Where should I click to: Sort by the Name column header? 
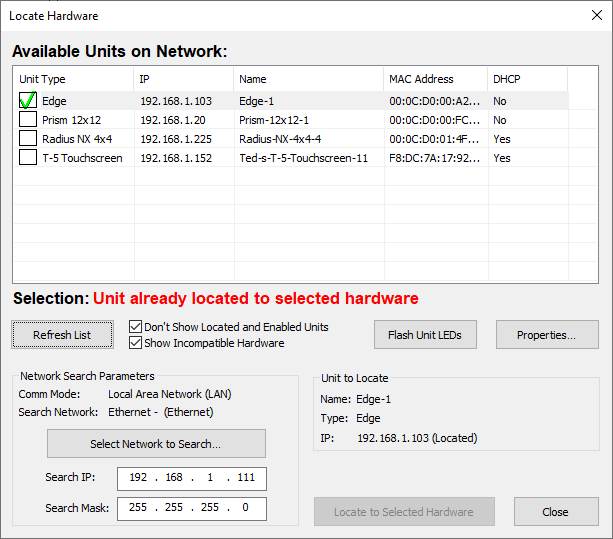coord(308,79)
